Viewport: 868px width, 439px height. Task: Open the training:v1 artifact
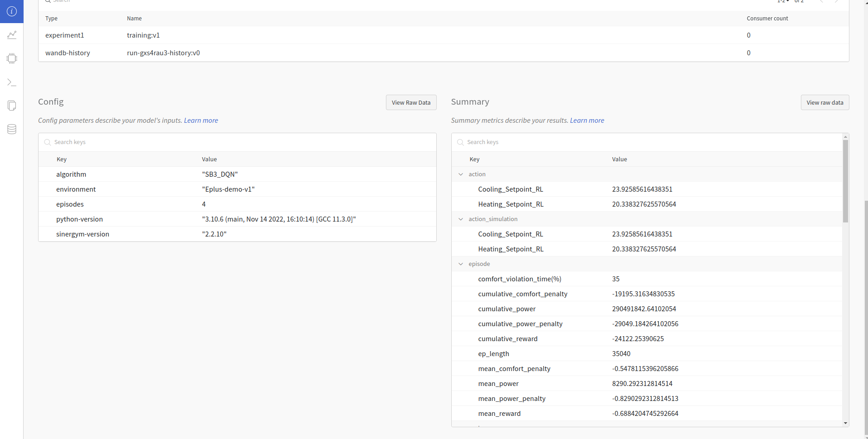[x=143, y=35]
